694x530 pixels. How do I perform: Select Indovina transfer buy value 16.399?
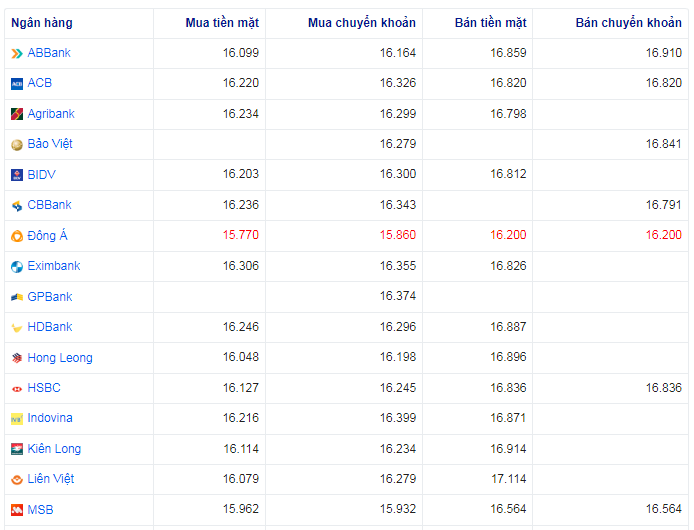[398, 418]
